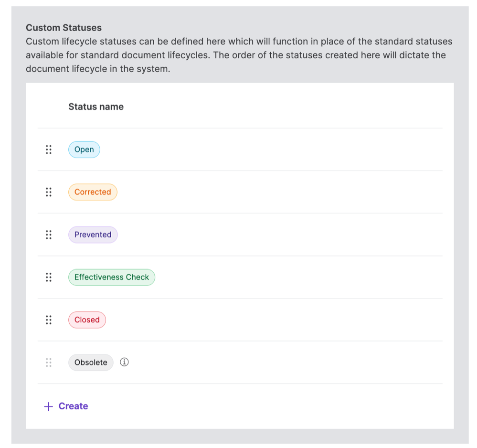Viewport: 477px width, 448px height.
Task: Click the Status name column header
Action: click(96, 107)
